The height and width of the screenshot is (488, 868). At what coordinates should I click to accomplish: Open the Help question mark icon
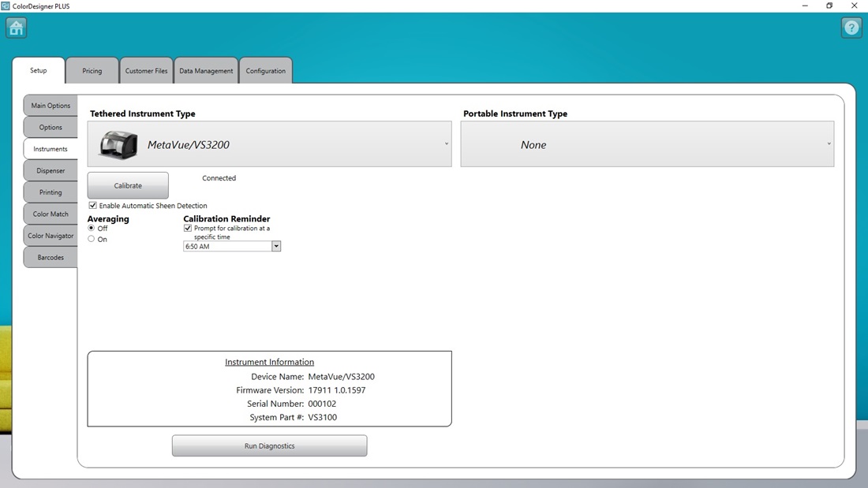(851, 28)
